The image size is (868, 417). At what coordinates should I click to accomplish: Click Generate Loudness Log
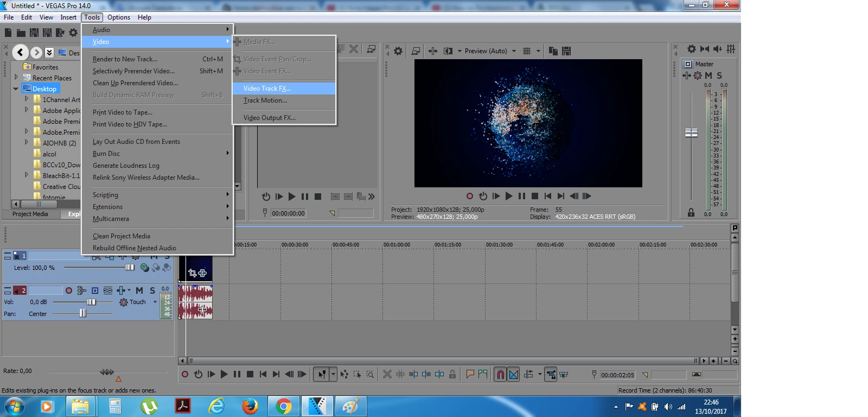157,166
